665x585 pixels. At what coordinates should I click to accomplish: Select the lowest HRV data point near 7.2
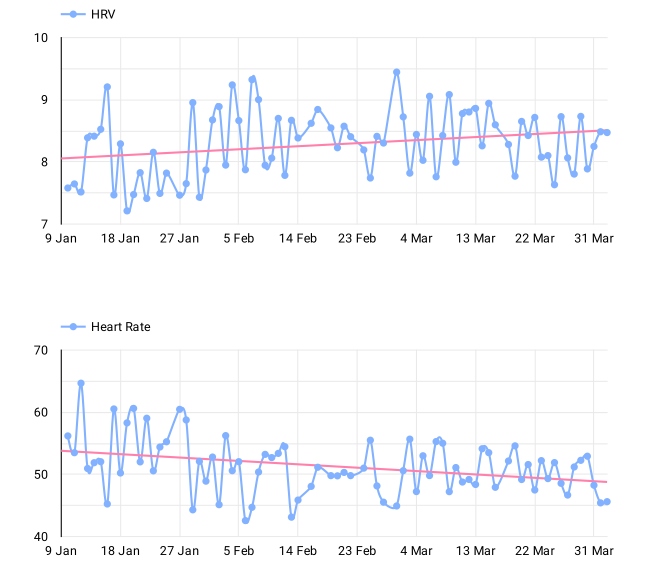tap(127, 211)
